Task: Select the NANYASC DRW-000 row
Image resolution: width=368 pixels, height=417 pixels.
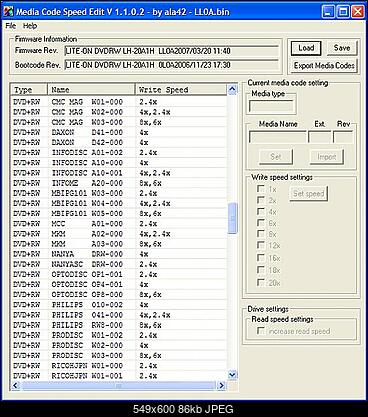Action: [x=119, y=264]
